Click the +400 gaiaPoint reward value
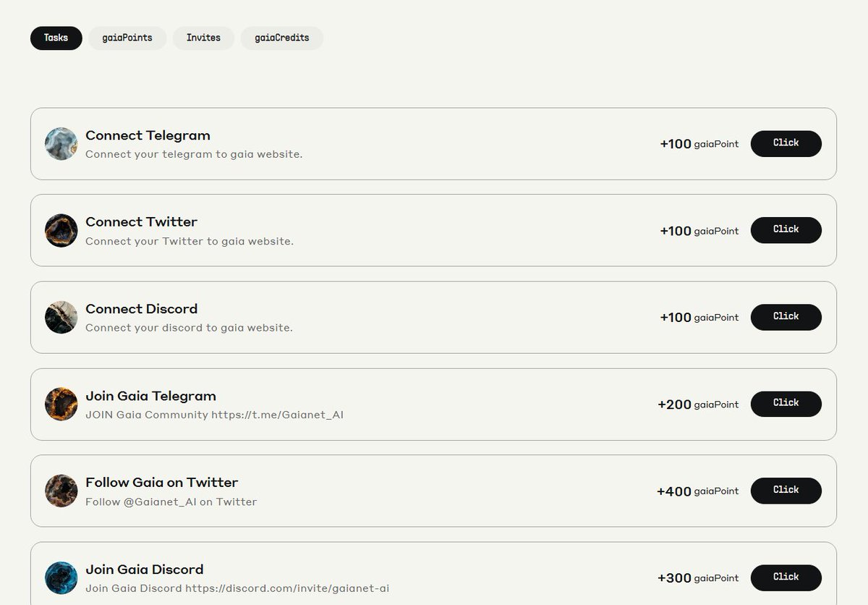 (x=698, y=491)
